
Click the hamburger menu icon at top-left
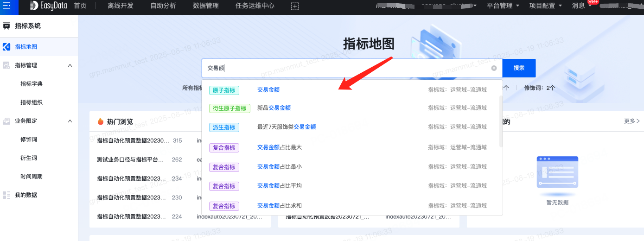point(6,6)
